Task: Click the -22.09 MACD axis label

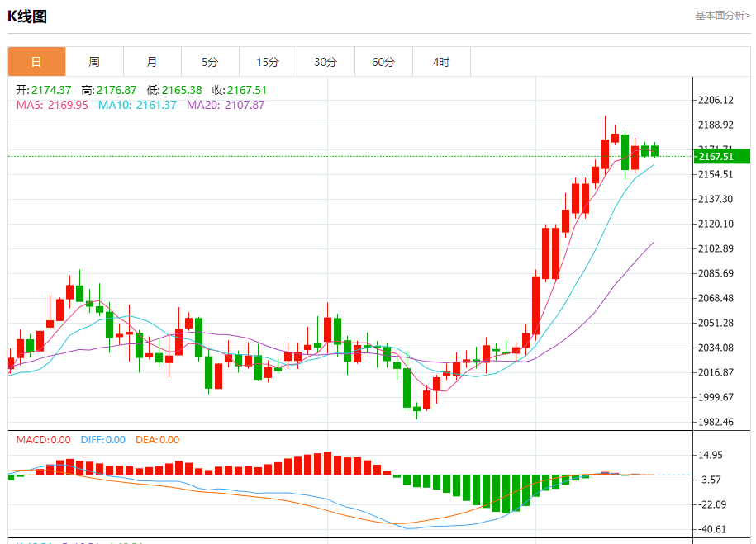Action: (711, 504)
